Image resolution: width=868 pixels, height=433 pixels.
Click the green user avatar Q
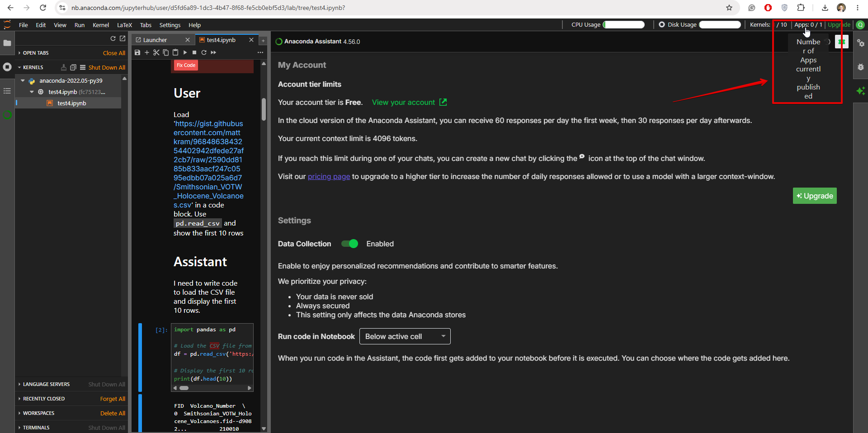(x=860, y=25)
